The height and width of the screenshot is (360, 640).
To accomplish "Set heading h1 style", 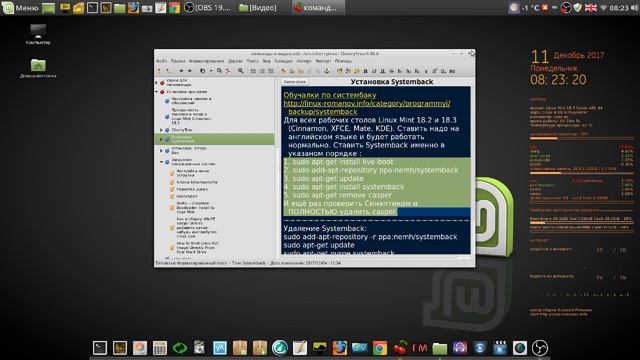I will [x=400, y=71].
